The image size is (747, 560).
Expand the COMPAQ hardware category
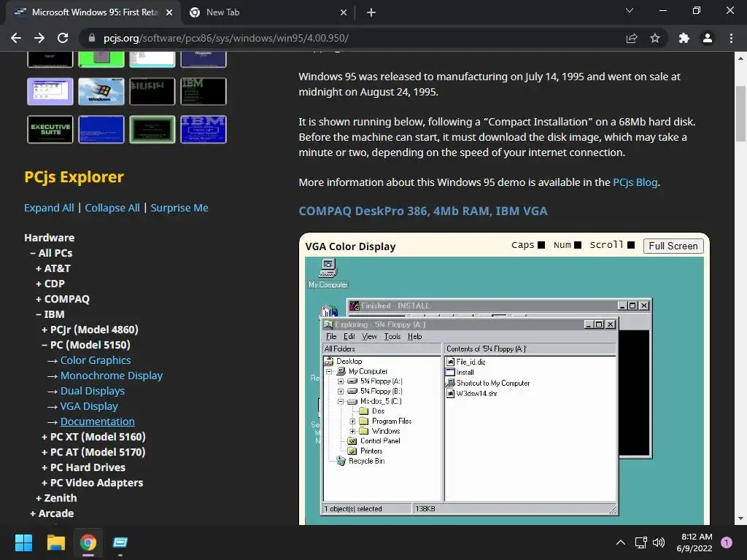[63, 299]
